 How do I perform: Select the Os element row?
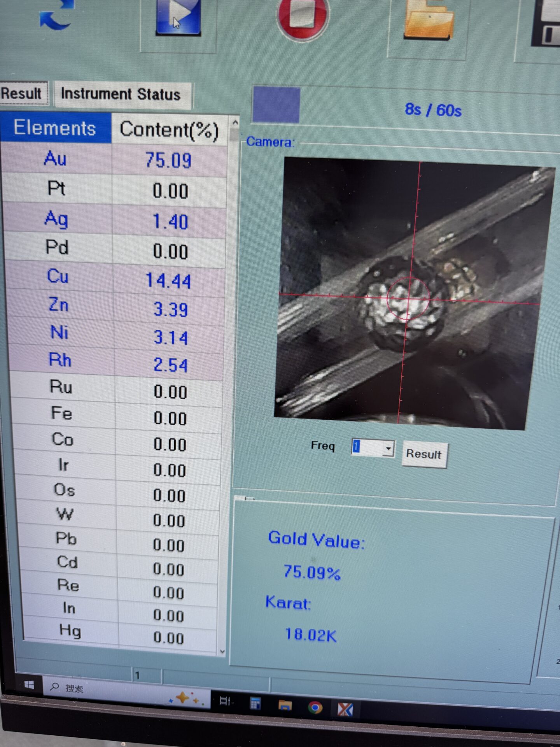(x=118, y=493)
